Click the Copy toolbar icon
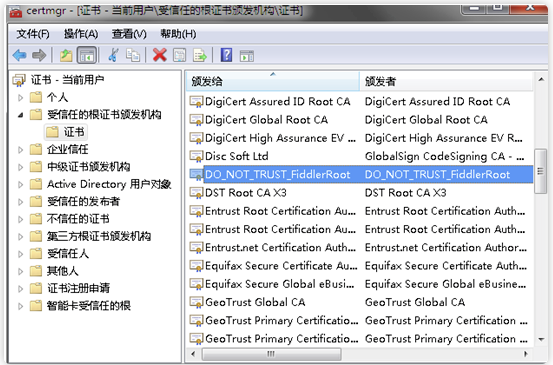The height and width of the screenshot is (365, 553). coord(133,55)
